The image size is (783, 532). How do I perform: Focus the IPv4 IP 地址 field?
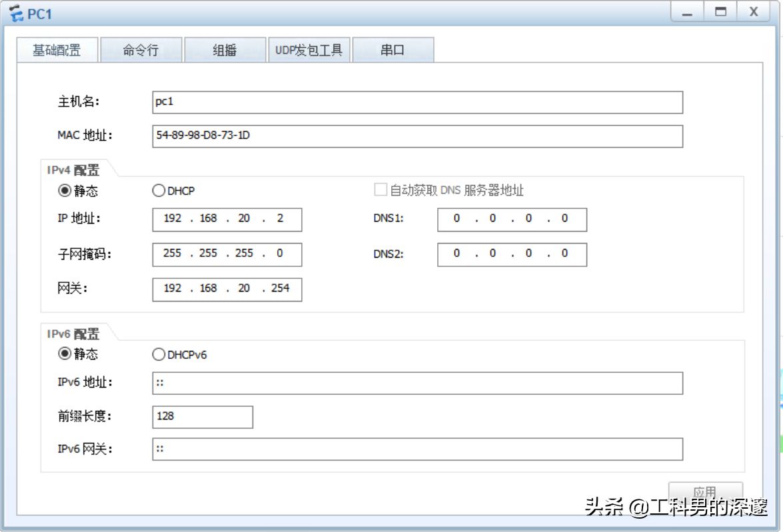227,219
